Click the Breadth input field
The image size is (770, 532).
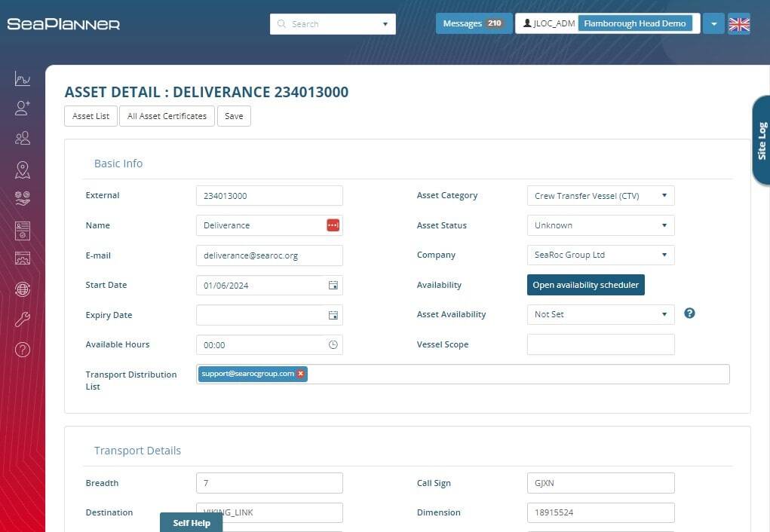coord(269,483)
